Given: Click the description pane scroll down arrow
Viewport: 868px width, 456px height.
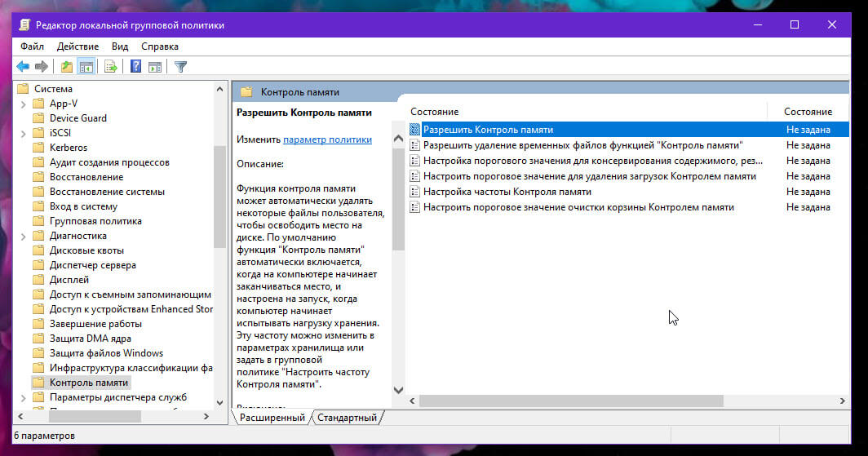Looking at the screenshot, I should (x=399, y=390).
